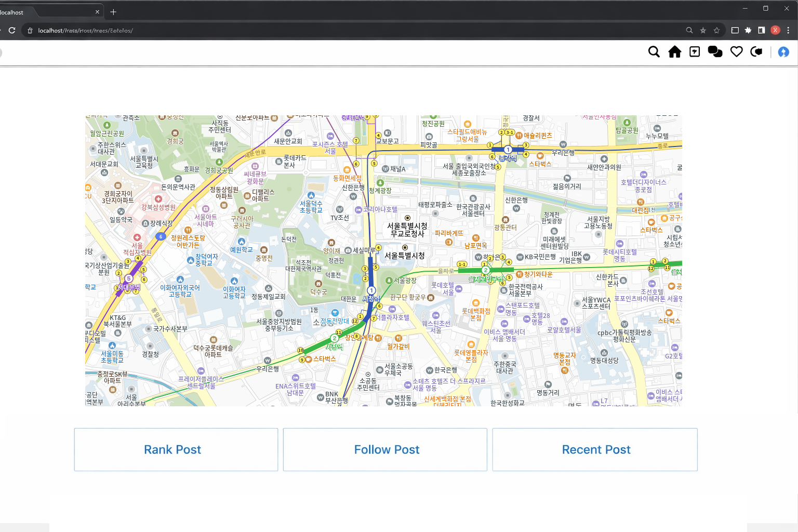Open the Follow Post section
798x532 pixels.
[385, 449]
